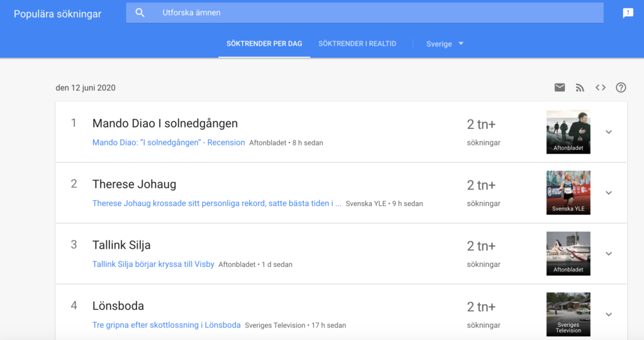Select the Lönsboda heading

[118, 306]
